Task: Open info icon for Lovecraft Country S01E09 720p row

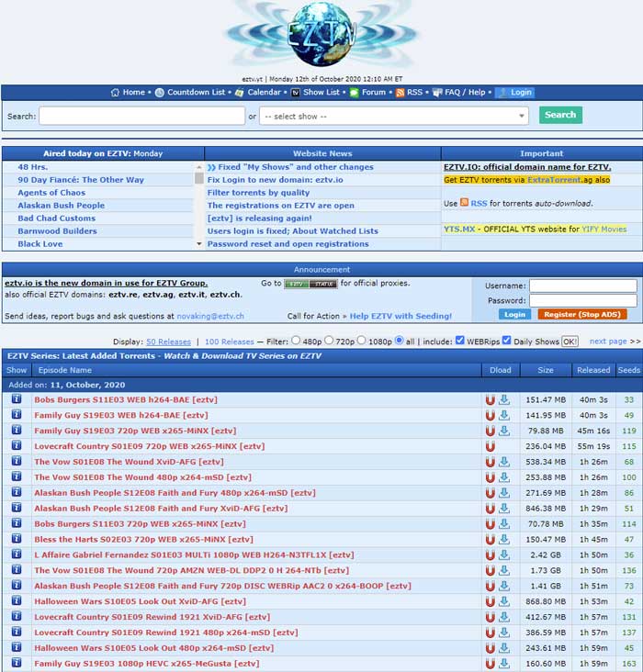Action: coord(17,445)
